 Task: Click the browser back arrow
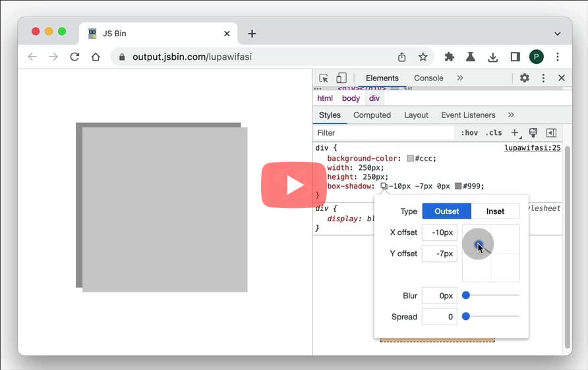coord(32,57)
